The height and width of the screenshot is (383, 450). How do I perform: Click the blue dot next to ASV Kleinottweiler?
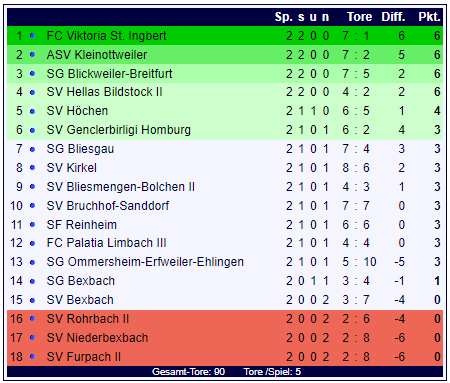click(32, 54)
